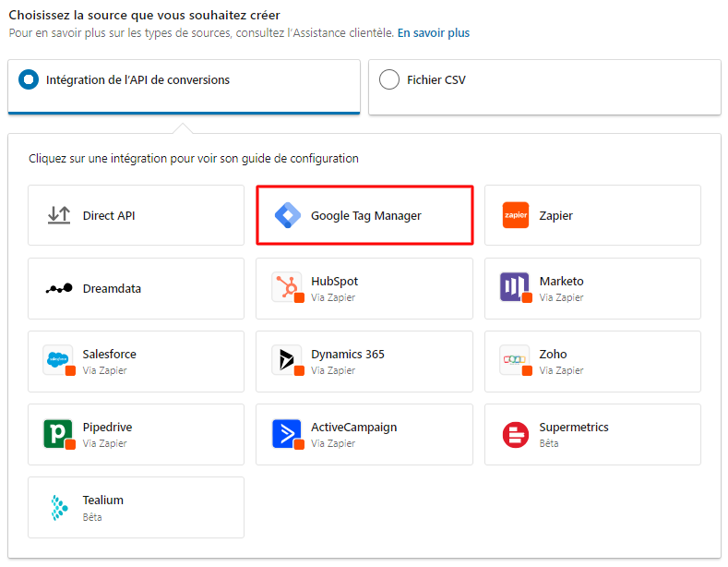728x567 pixels.
Task: Click Via Zapier under ActiveCampaign
Action: (333, 443)
